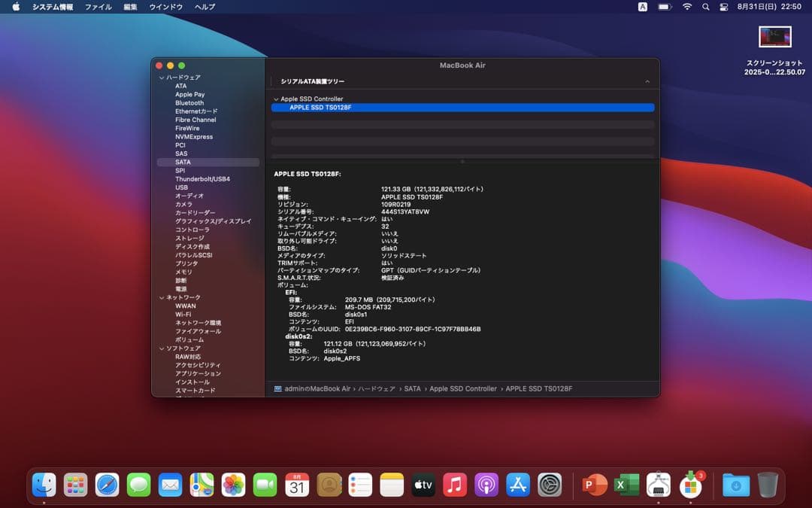Open the Downloads folder in the Dock
The image size is (812, 508).
pos(735,486)
